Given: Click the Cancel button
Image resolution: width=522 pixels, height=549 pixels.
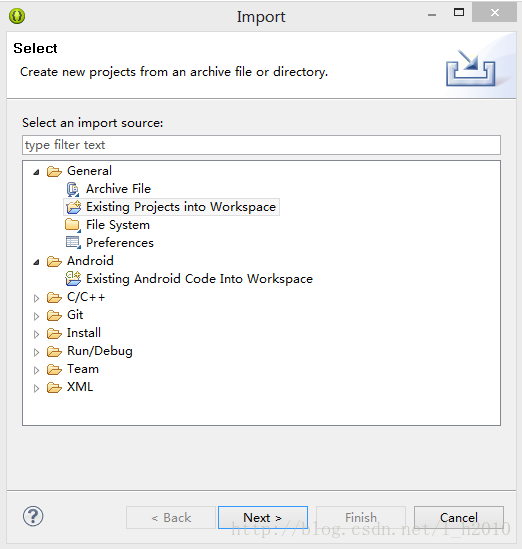Looking at the screenshot, I should point(459,517).
